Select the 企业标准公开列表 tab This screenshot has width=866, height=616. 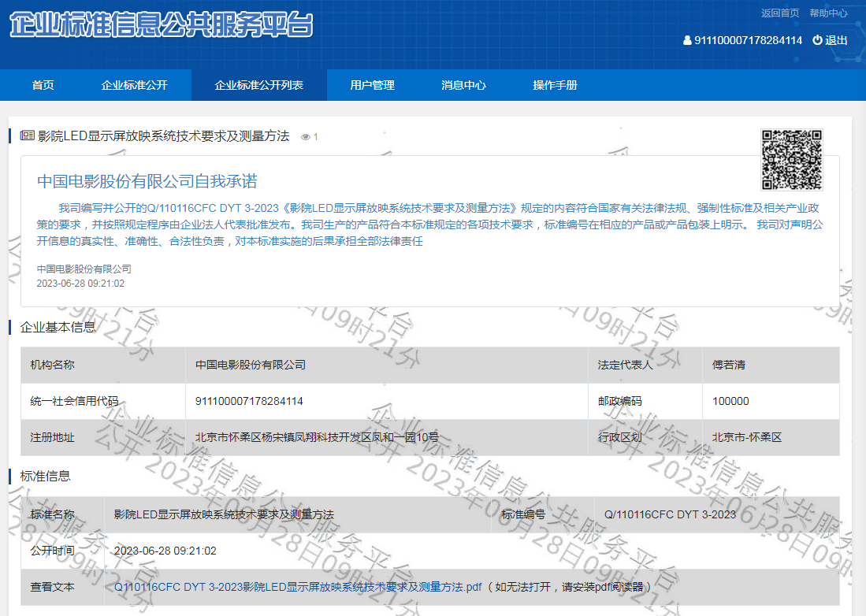click(259, 85)
